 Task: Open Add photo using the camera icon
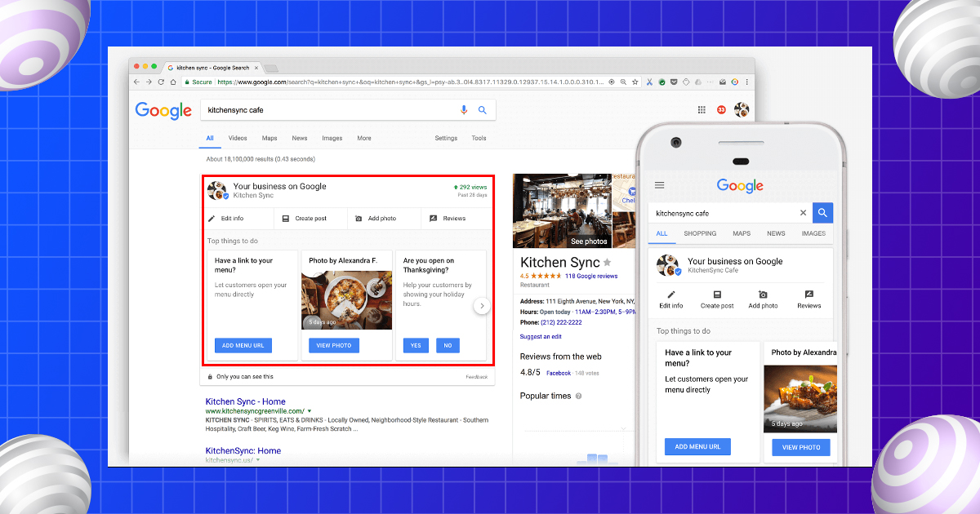(x=358, y=218)
